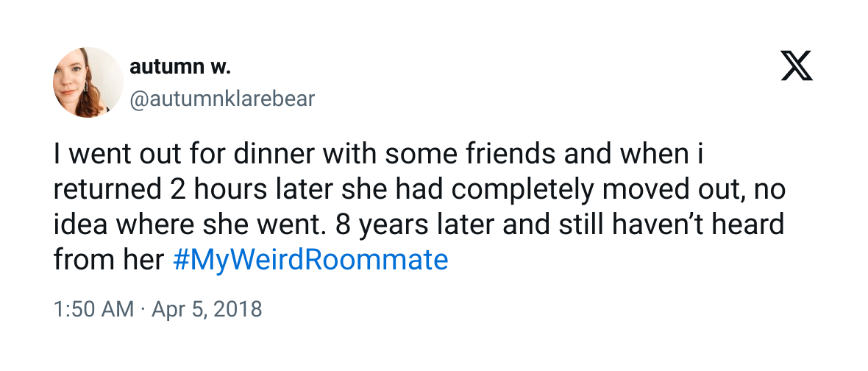Open the @autumnklarebear handle link
Image resolution: width=868 pixels, height=371 pixels.
coord(222,99)
